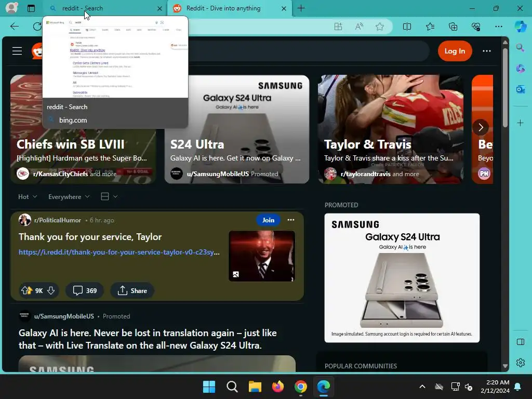Open Windows notifications bell
Screen dimensions: 532x399
[518, 387]
